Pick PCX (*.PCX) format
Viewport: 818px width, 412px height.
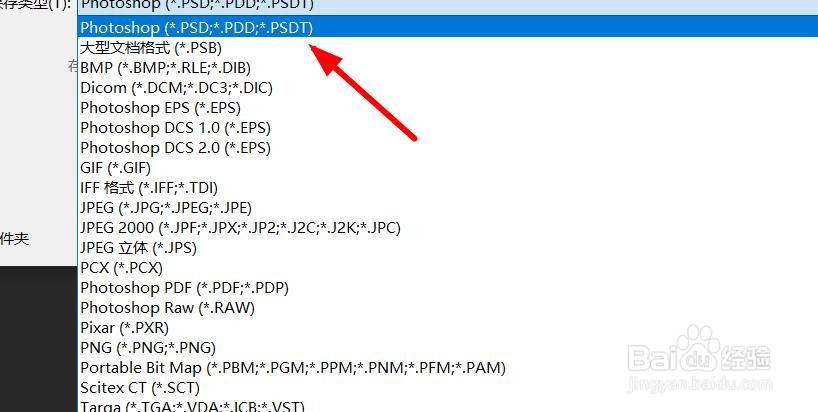448,268
